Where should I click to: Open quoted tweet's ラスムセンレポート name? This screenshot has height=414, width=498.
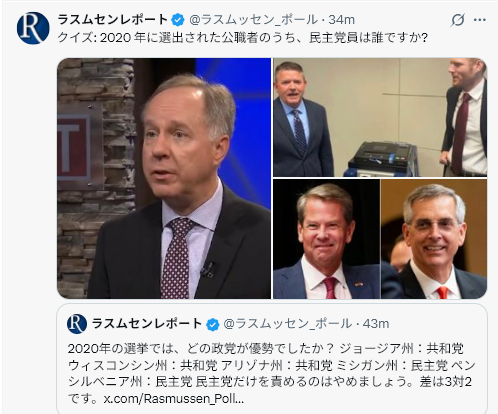click(147, 324)
